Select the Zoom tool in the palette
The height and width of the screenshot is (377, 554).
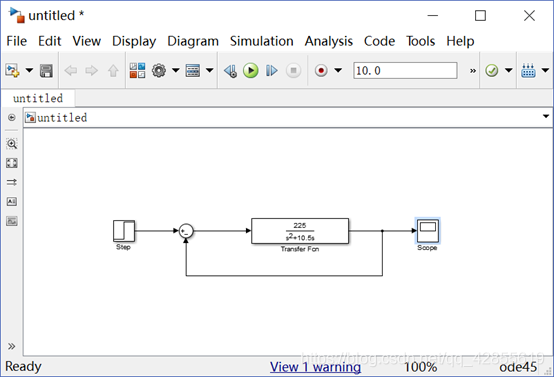(x=12, y=143)
